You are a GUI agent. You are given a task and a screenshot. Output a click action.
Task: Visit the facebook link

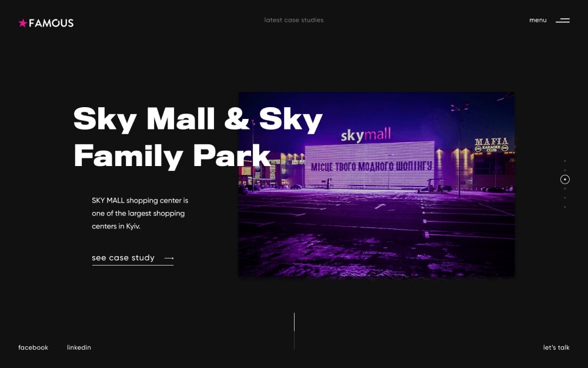(34, 347)
